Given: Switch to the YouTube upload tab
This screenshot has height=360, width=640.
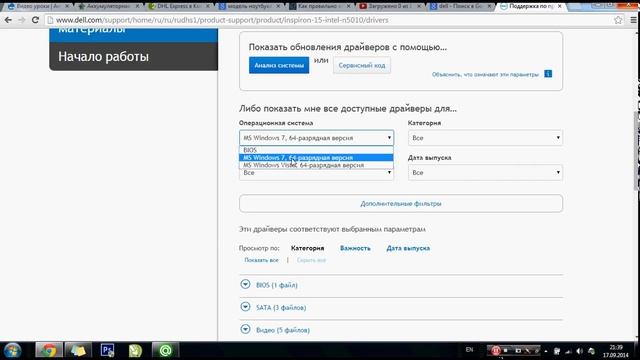Looking at the screenshot, I should 391,6.
